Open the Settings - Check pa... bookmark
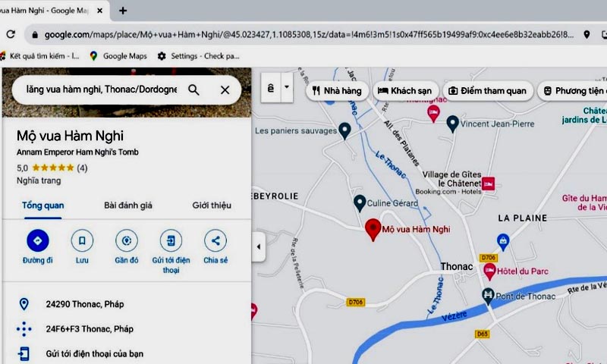This screenshot has width=607, height=364. (x=199, y=56)
